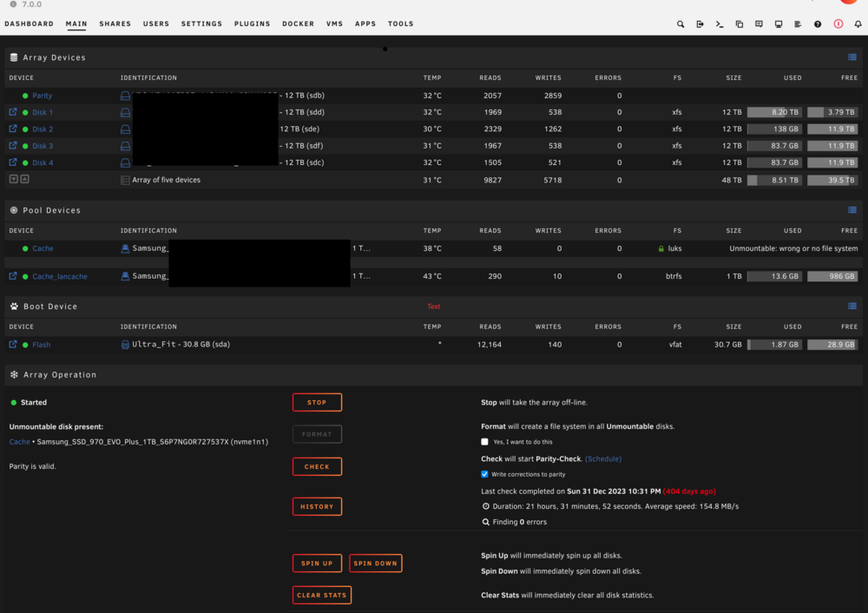Viewport: 868px width, 613px height.
Task: Click the Parity green status dot
Action: pos(25,96)
